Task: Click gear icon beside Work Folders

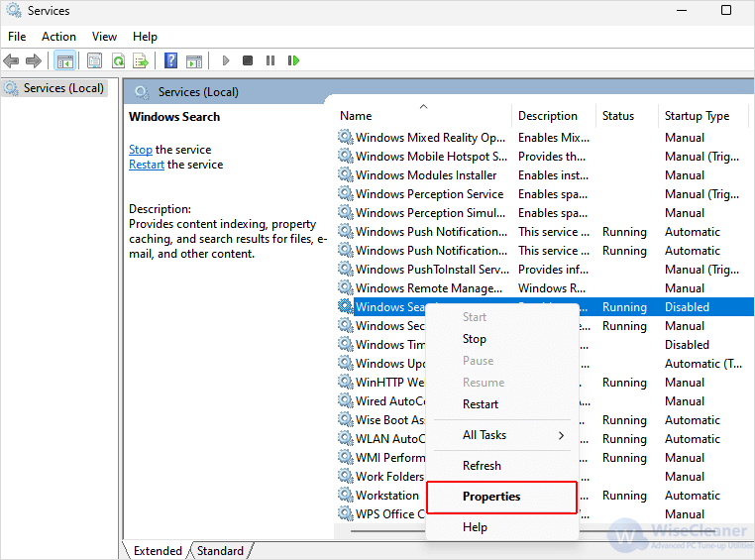Action: click(345, 476)
